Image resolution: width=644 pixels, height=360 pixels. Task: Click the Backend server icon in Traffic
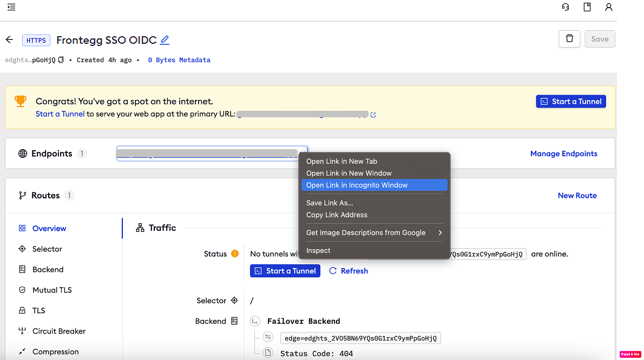[x=234, y=321]
